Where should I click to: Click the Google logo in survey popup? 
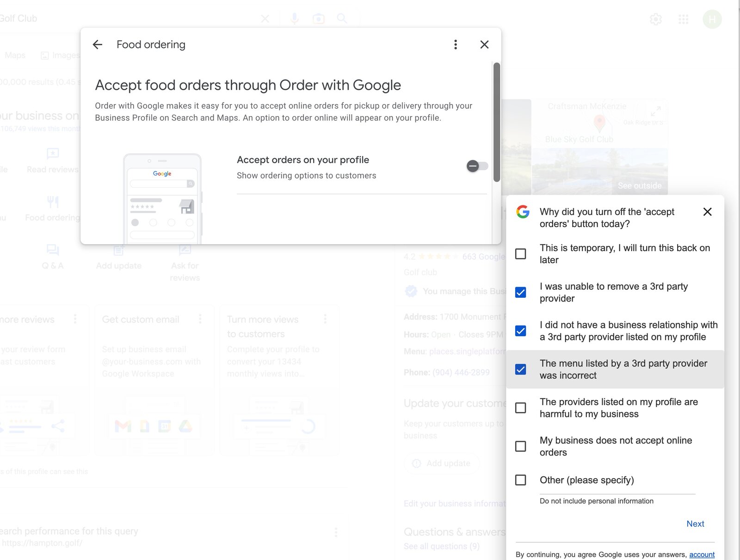coord(523,212)
